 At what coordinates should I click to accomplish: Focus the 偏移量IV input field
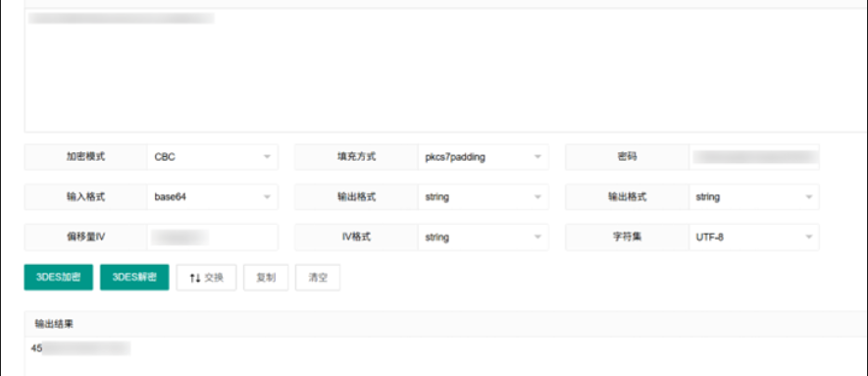213,237
